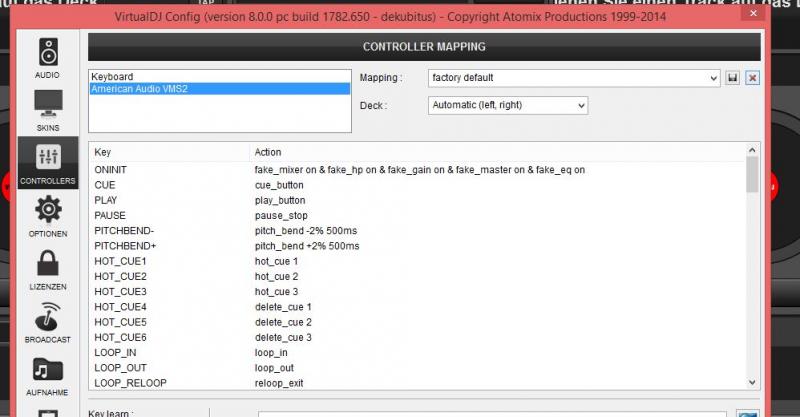The width and height of the screenshot is (800, 417).
Task: Select the PAUSE key row
Action: (x=417, y=215)
